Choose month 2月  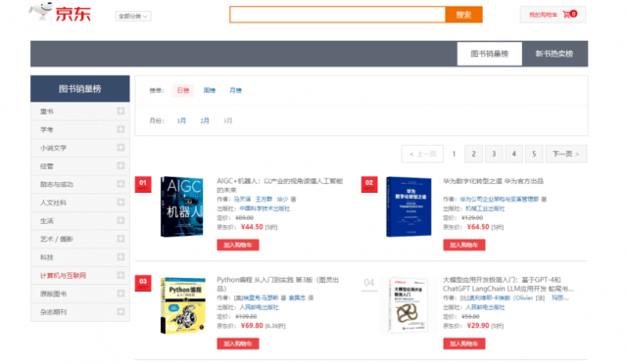[205, 120]
